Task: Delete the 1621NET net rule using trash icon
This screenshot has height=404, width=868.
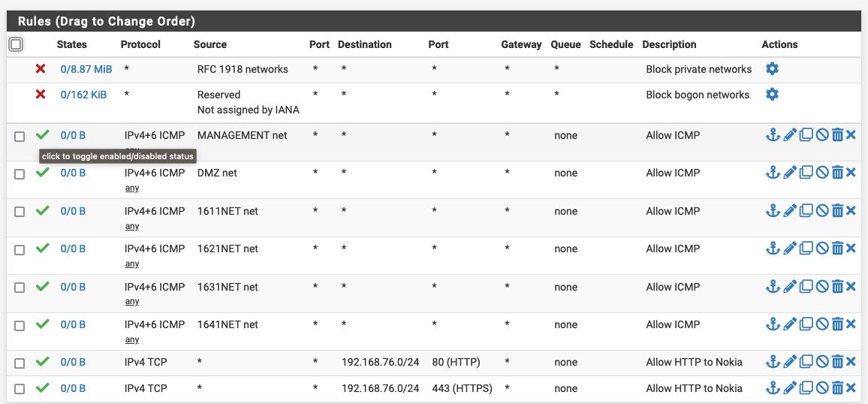Action: click(x=838, y=249)
